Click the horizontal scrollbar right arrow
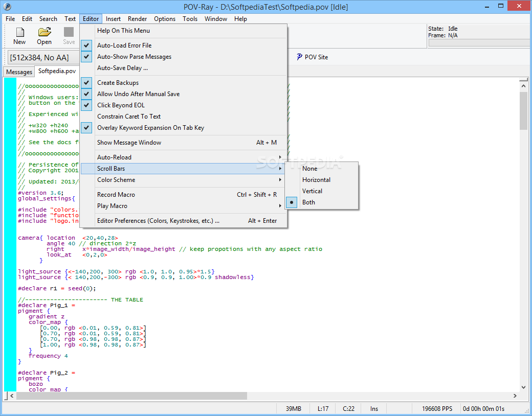Viewport: 532px width, 416px height. [x=515, y=396]
